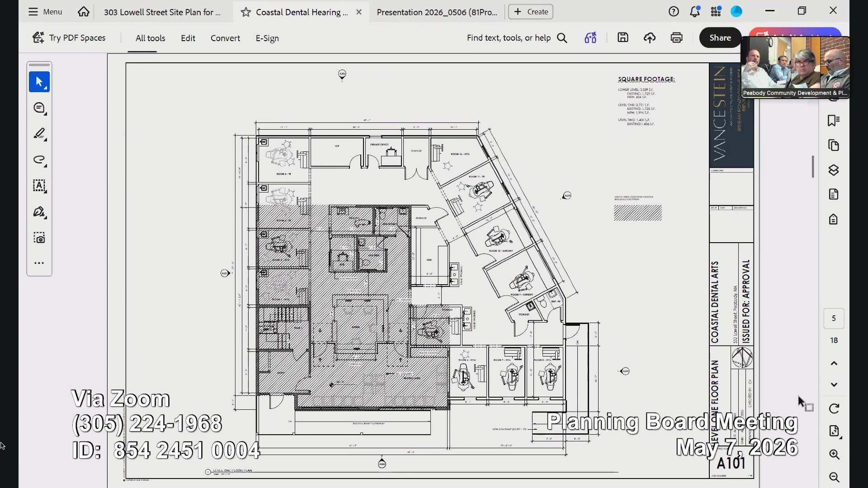Screen dimensions: 868x488
Task: Select the All tools tab
Action: point(151,38)
